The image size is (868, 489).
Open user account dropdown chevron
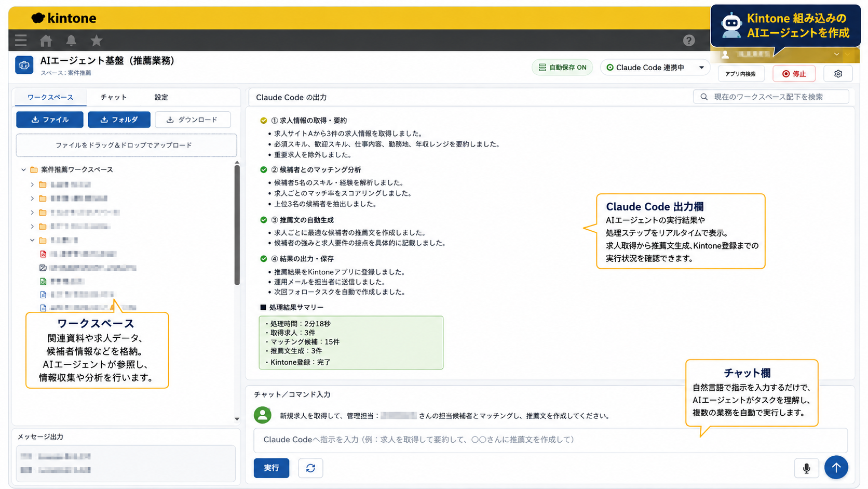pos(836,54)
